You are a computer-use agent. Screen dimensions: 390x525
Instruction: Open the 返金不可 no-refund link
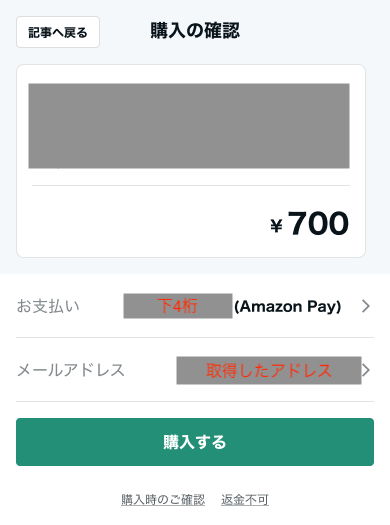pos(245,500)
